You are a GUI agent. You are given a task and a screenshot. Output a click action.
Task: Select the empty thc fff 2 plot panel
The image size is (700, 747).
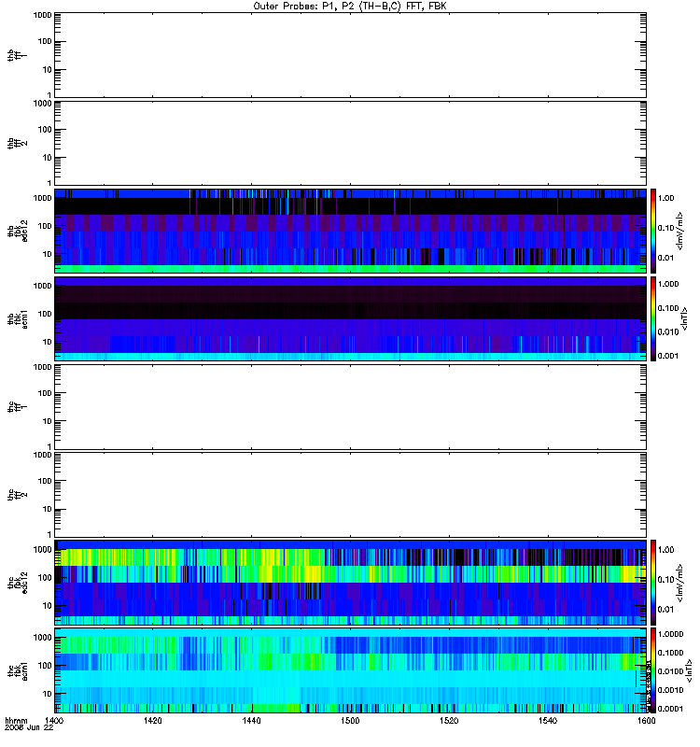click(350, 495)
